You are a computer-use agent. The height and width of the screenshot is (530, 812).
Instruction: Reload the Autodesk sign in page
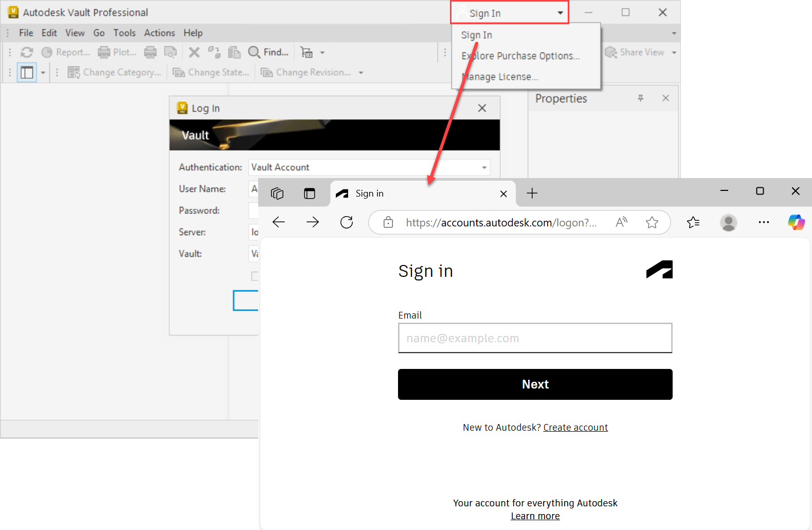347,222
